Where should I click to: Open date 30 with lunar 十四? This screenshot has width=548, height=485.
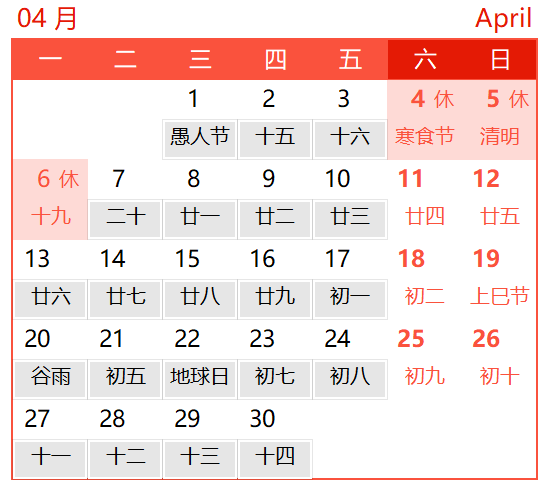pyautogui.click(x=275, y=439)
